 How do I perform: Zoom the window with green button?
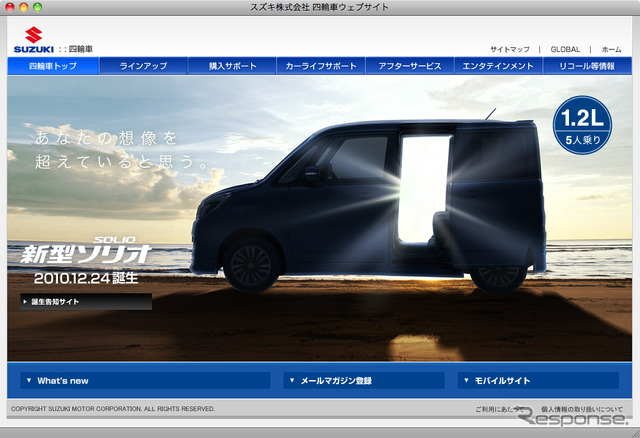pyautogui.click(x=37, y=7)
